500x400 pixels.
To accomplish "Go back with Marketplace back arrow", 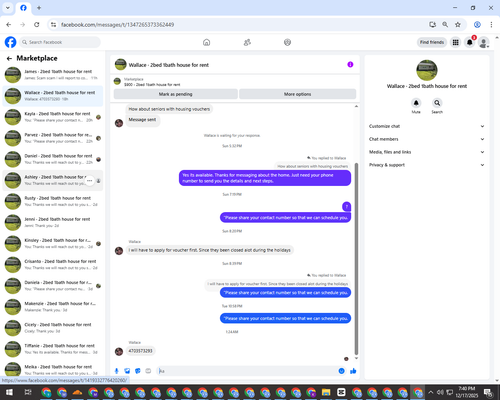I will point(9,58).
